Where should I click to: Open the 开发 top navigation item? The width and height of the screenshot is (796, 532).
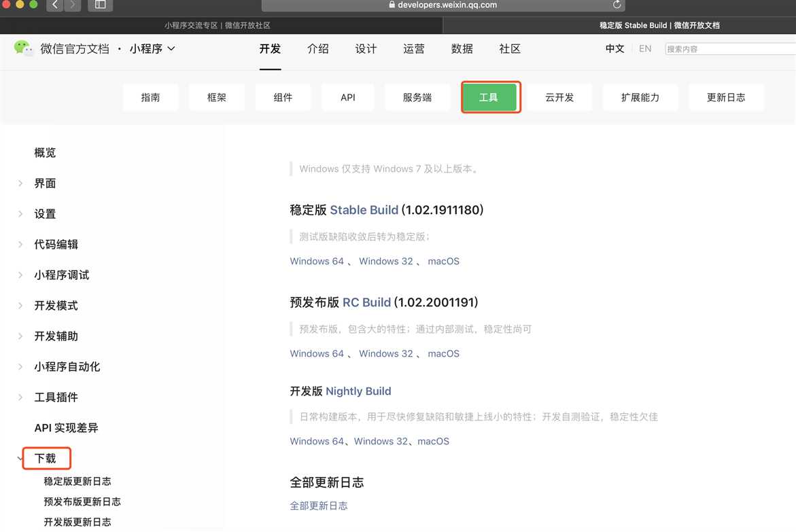point(270,49)
